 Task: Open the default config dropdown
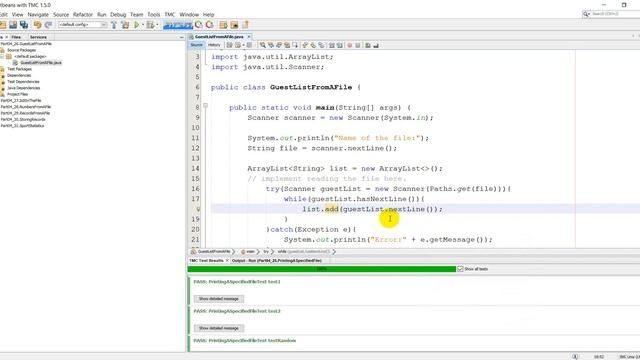[x=82, y=25]
